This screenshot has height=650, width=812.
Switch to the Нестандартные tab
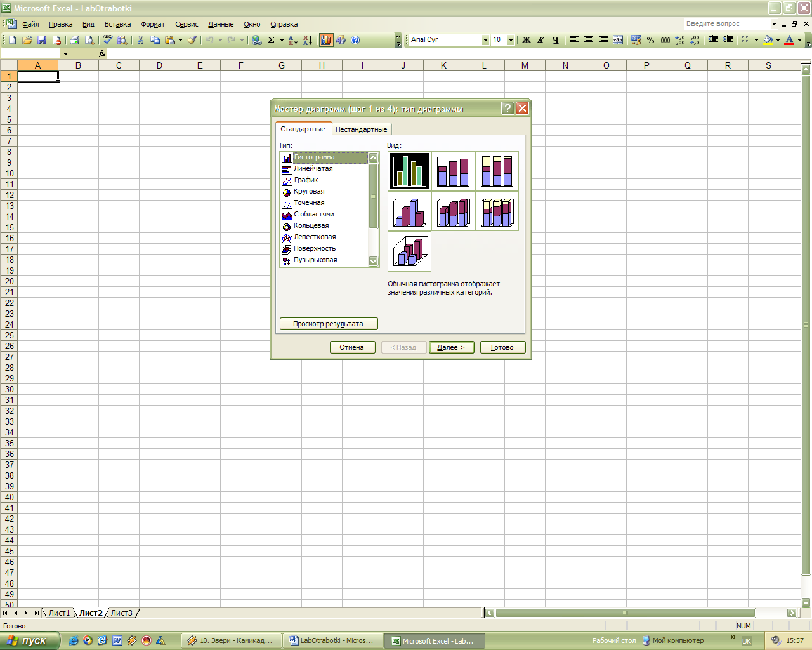click(x=361, y=129)
